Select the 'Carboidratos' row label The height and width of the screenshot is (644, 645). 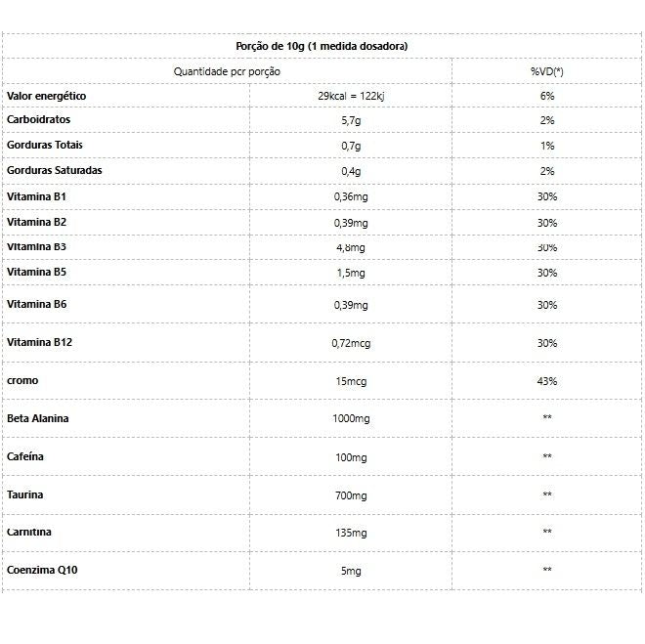click(39, 119)
